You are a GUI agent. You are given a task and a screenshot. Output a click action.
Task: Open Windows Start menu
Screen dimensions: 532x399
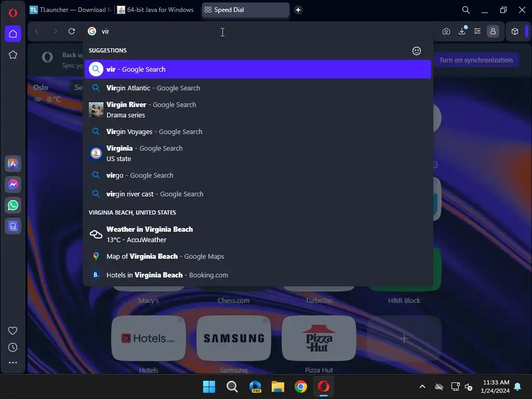pos(209,387)
